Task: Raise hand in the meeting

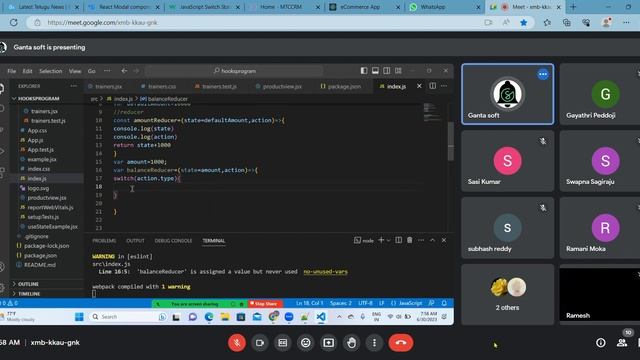Action: (351, 343)
